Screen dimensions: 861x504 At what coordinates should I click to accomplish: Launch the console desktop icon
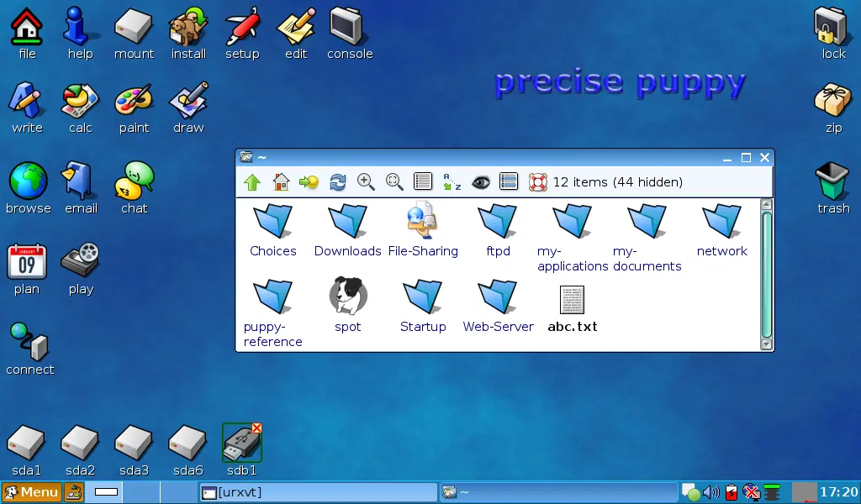(x=350, y=33)
